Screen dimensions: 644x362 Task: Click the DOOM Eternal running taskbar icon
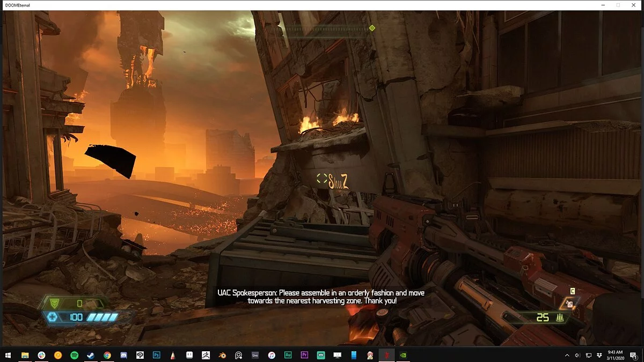pos(386,355)
